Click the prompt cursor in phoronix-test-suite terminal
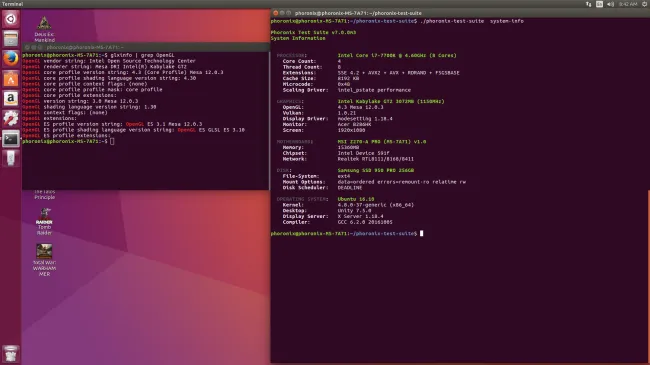The height and width of the screenshot is (365, 650). tap(422, 234)
